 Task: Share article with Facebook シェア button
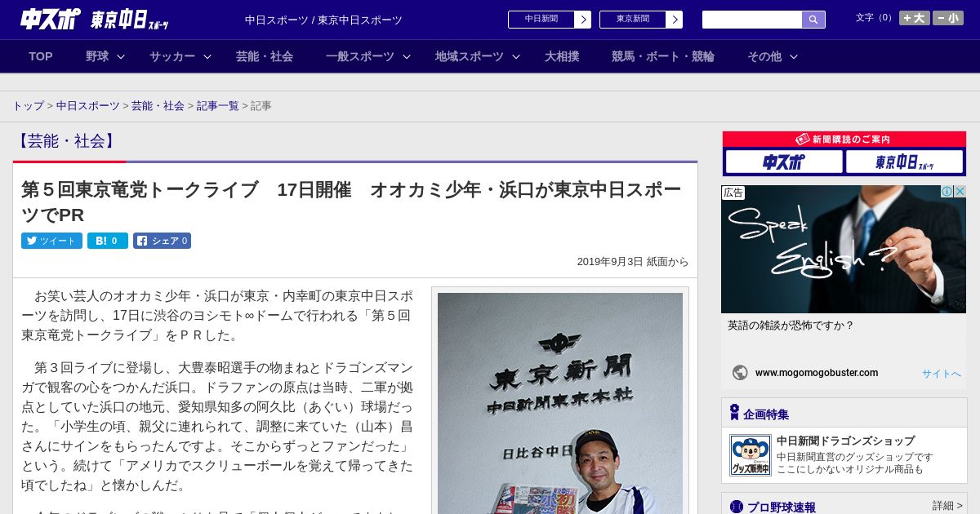tap(162, 241)
